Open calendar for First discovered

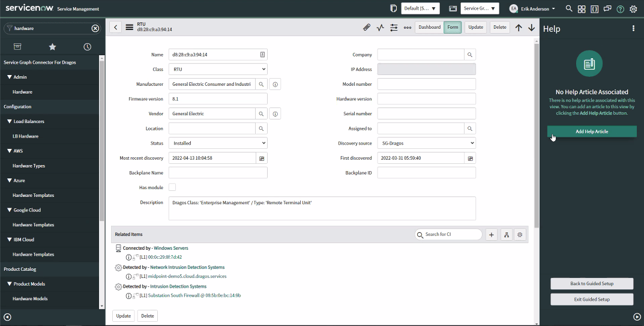[x=471, y=158]
